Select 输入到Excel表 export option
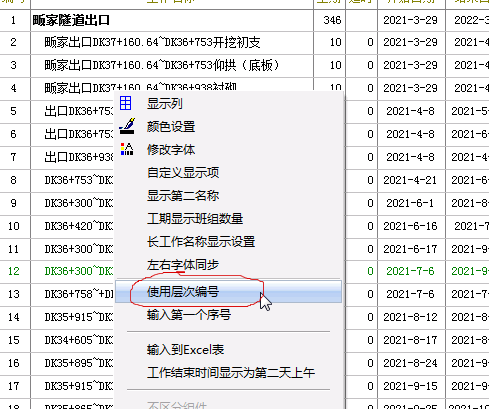Image resolution: width=489 pixels, height=409 pixels. click(229, 349)
